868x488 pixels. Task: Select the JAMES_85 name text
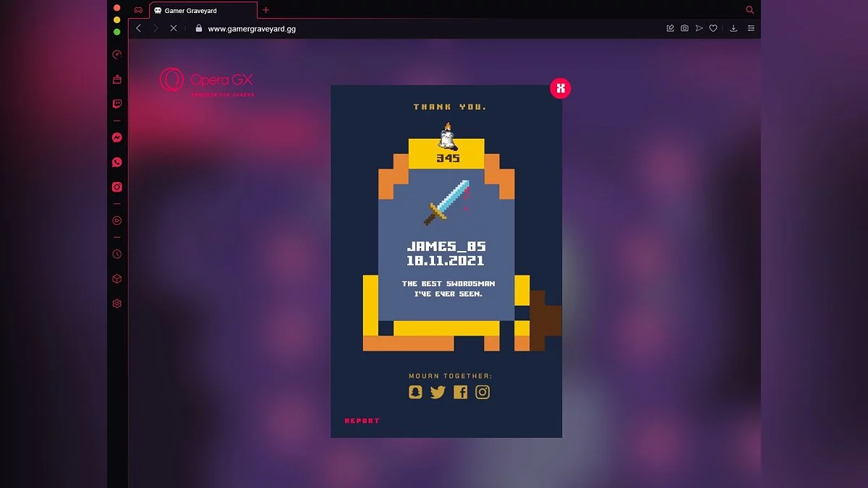(x=446, y=247)
